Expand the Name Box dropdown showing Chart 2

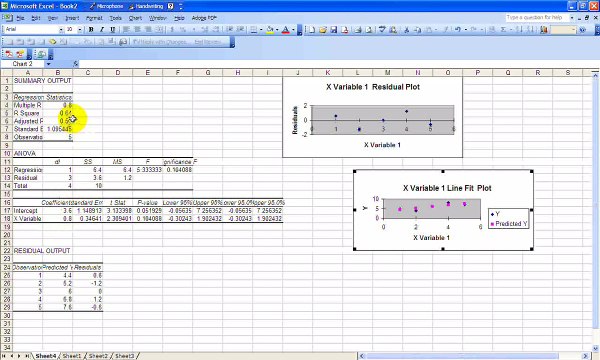tap(49, 64)
